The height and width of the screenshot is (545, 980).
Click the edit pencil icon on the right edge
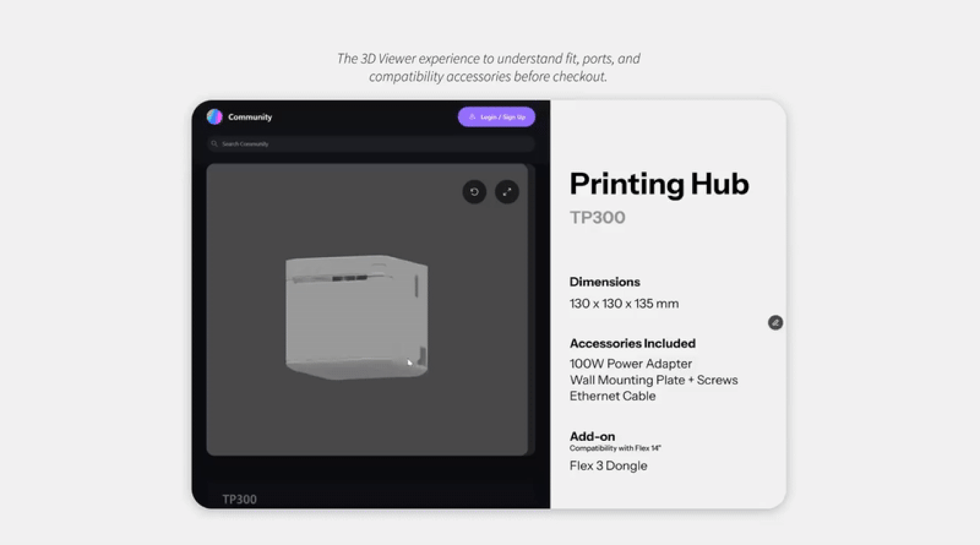coord(775,323)
